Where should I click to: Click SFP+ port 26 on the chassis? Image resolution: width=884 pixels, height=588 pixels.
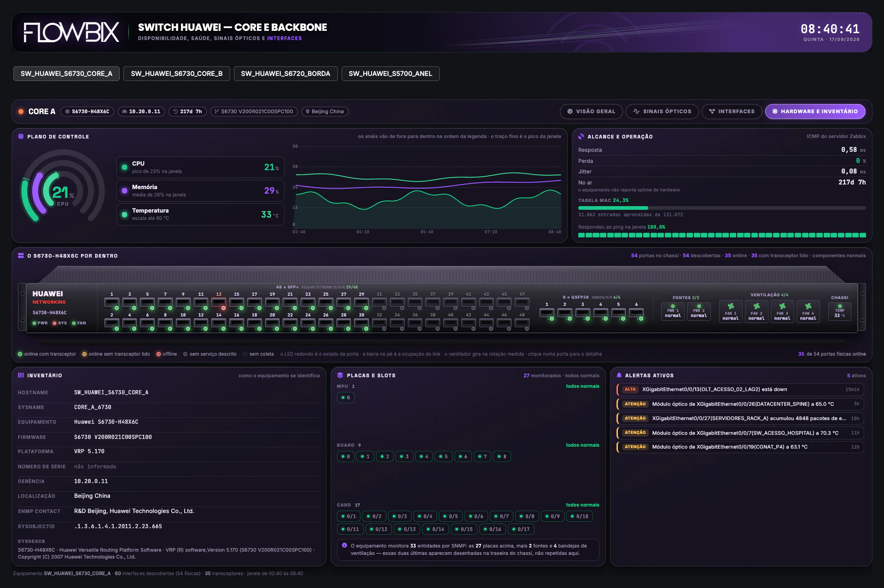point(326,323)
